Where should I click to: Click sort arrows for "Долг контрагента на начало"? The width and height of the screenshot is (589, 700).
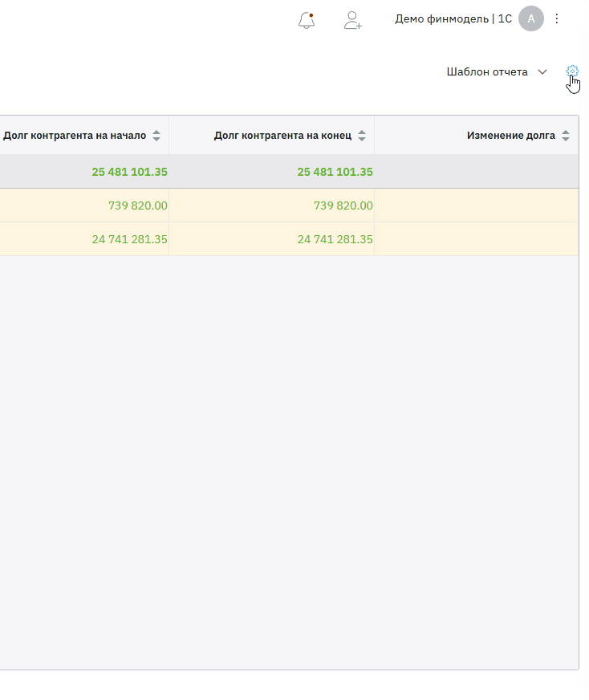coord(156,136)
